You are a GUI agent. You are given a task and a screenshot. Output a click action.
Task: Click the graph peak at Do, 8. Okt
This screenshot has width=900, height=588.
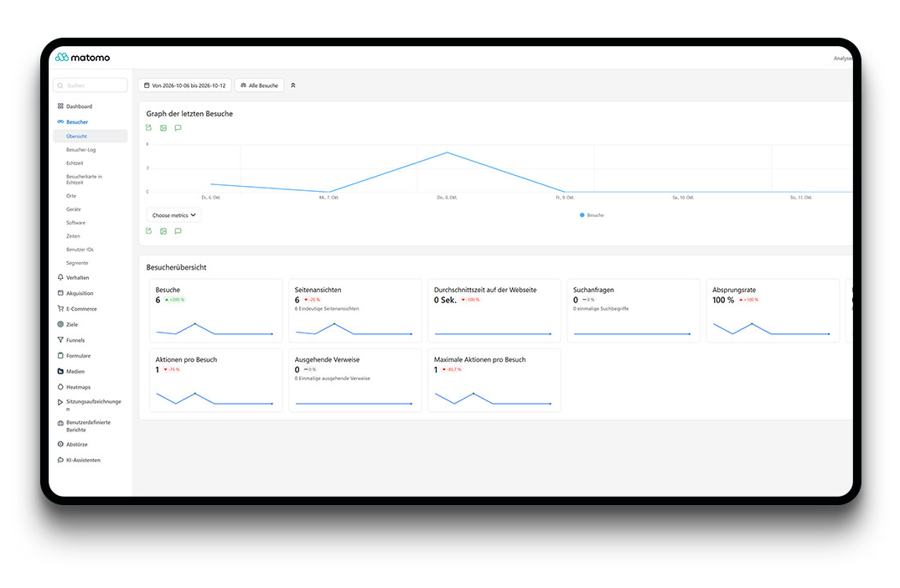447,152
